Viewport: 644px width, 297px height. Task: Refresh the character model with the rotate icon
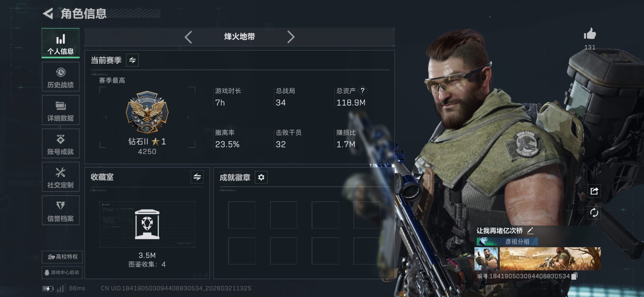point(594,213)
